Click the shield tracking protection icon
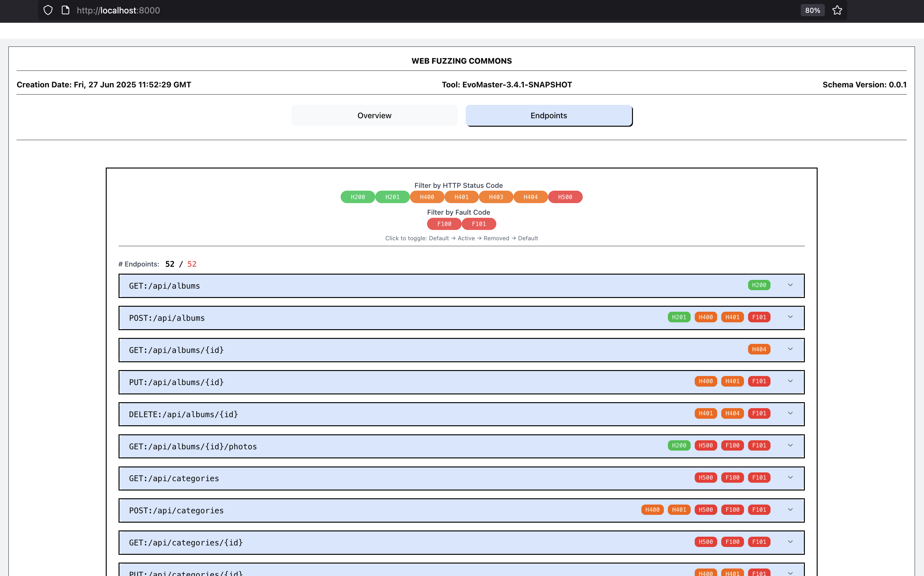Image resolution: width=924 pixels, height=576 pixels. [x=48, y=10]
